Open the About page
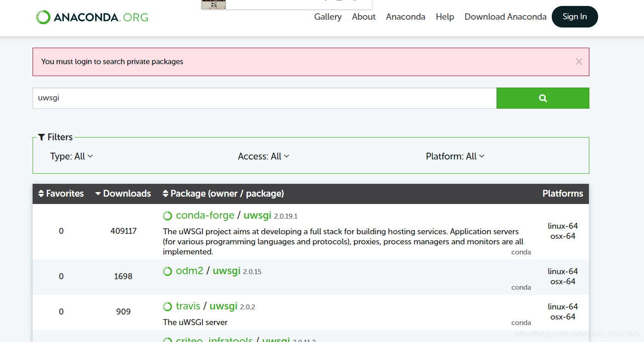The width and height of the screenshot is (644, 342). pyautogui.click(x=364, y=17)
